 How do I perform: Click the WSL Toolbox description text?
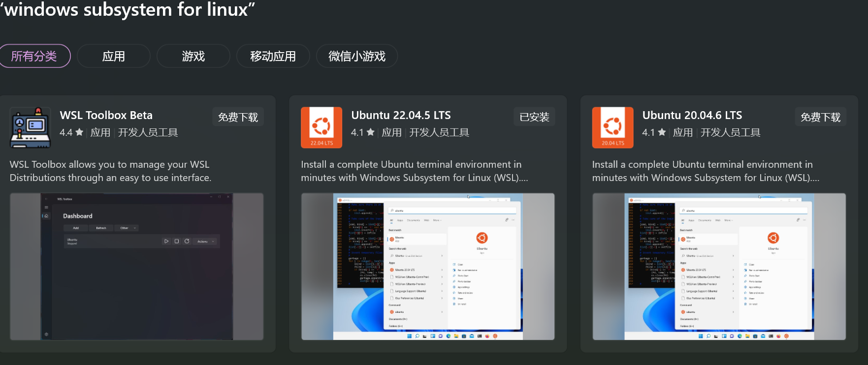click(x=111, y=171)
